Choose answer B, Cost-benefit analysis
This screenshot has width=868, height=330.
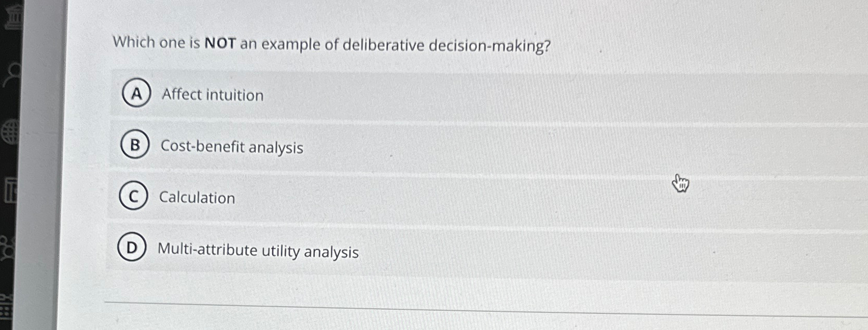pyautogui.click(x=232, y=147)
